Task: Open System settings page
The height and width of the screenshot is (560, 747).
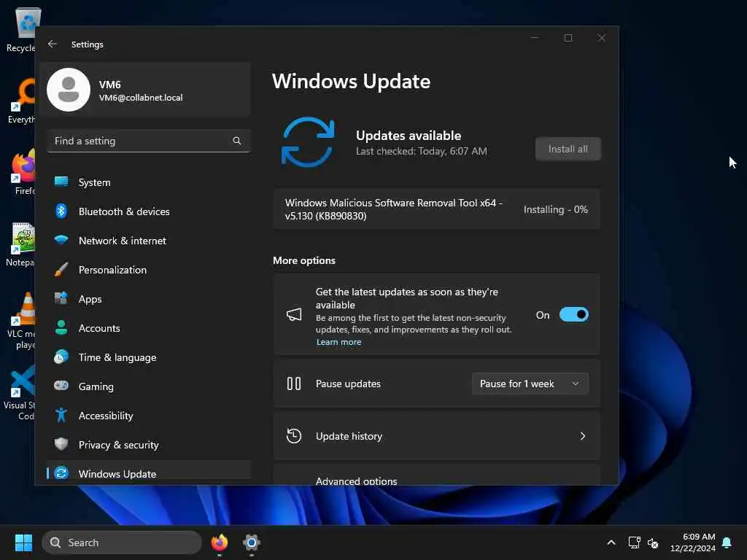Action: (149, 182)
